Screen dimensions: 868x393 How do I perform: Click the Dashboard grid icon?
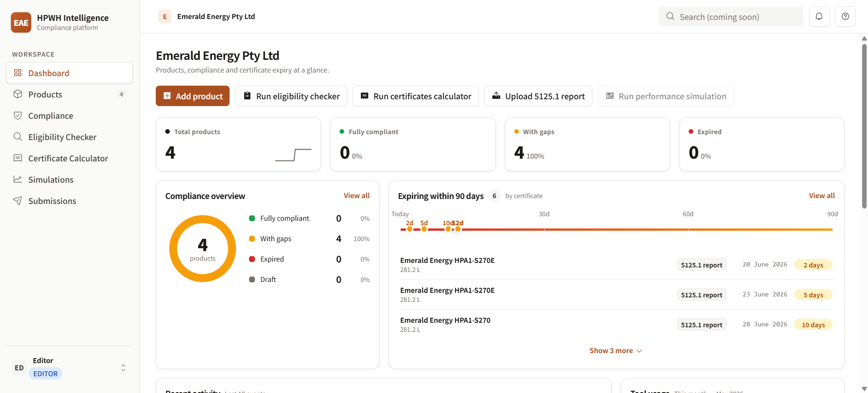(18, 73)
